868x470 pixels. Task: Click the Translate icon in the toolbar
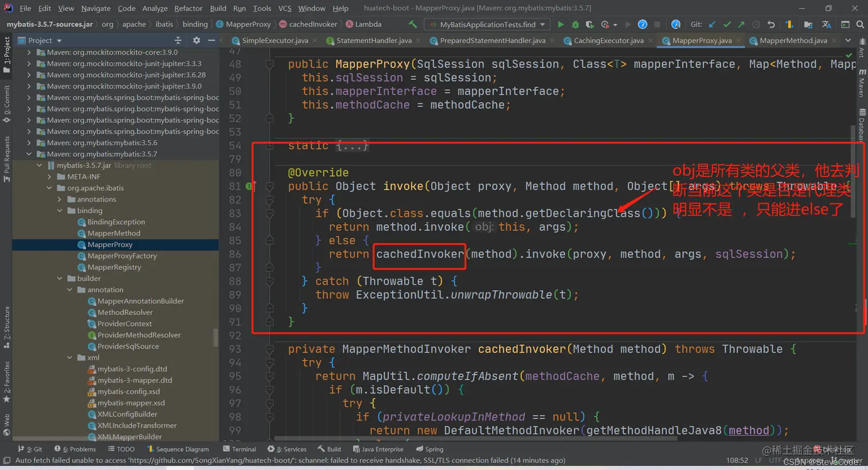pos(827,24)
